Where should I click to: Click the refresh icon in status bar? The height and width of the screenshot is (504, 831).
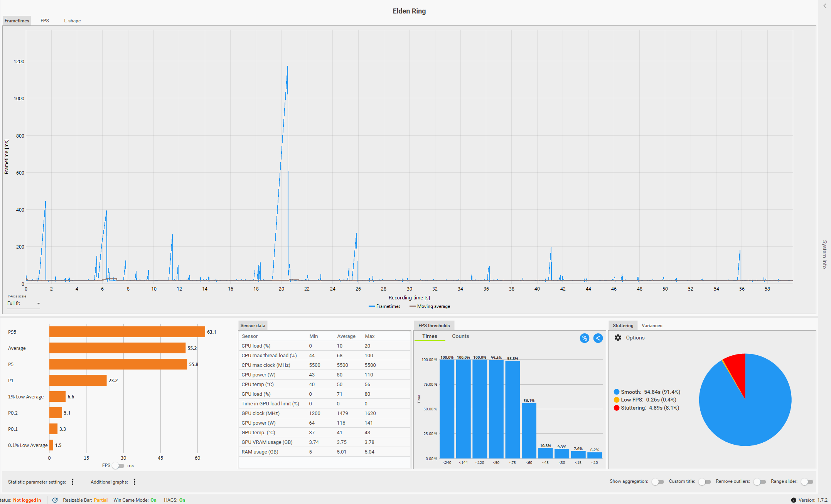click(x=55, y=500)
